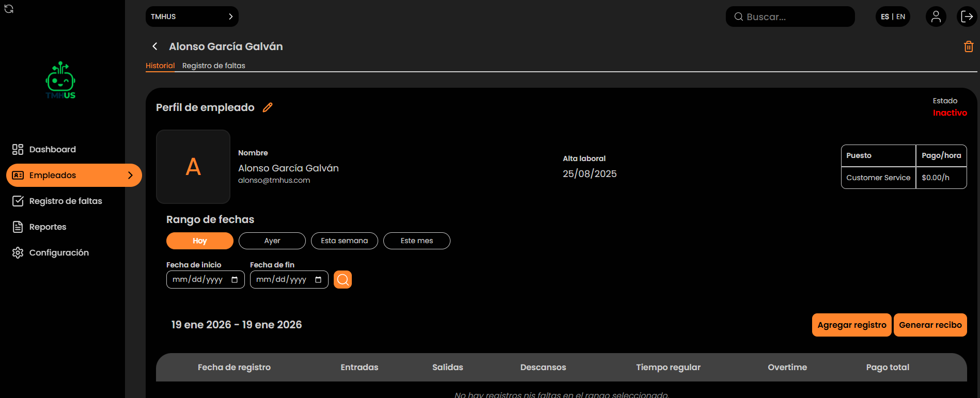This screenshot has width=980, height=398.
Task: Click the logout icon in top right
Action: [x=967, y=17]
